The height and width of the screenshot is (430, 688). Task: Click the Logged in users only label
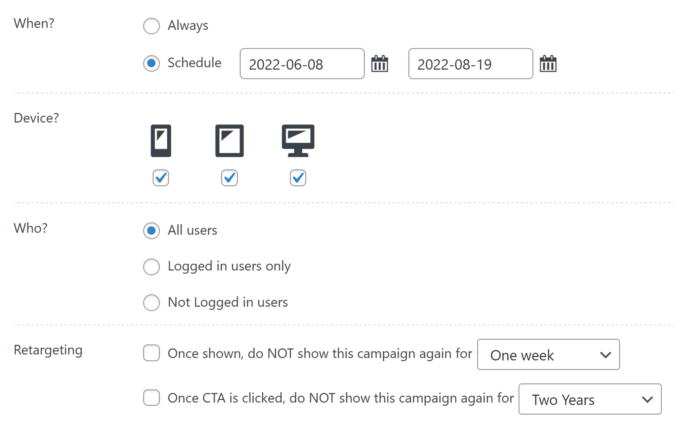229,266
